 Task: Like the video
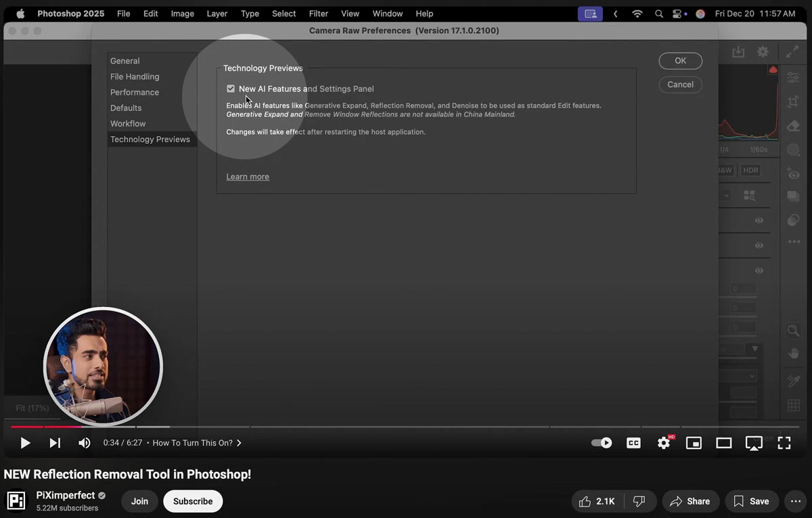tap(597, 501)
